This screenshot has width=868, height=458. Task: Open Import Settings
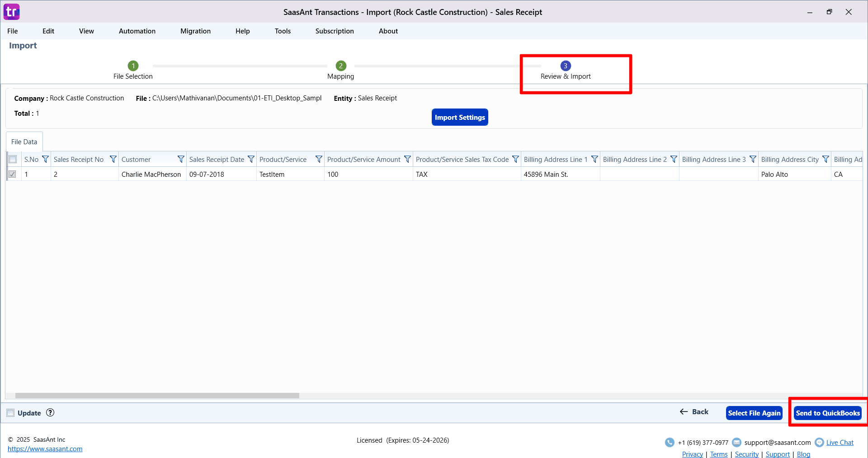pyautogui.click(x=460, y=118)
